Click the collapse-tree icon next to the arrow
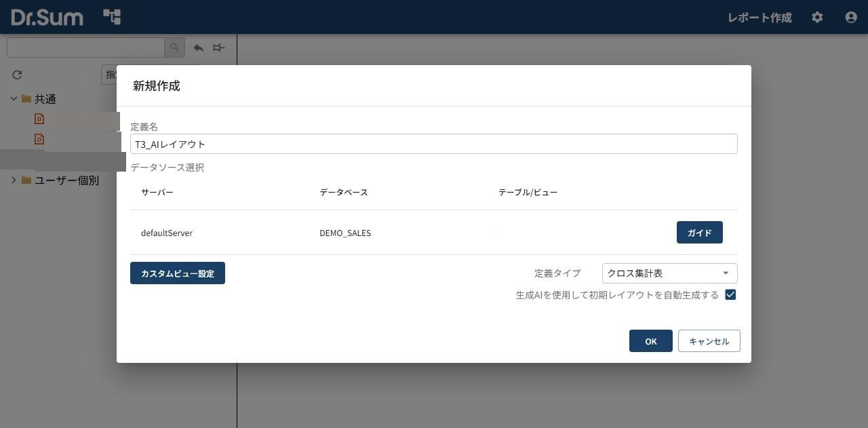This screenshot has width=868, height=428. point(218,47)
